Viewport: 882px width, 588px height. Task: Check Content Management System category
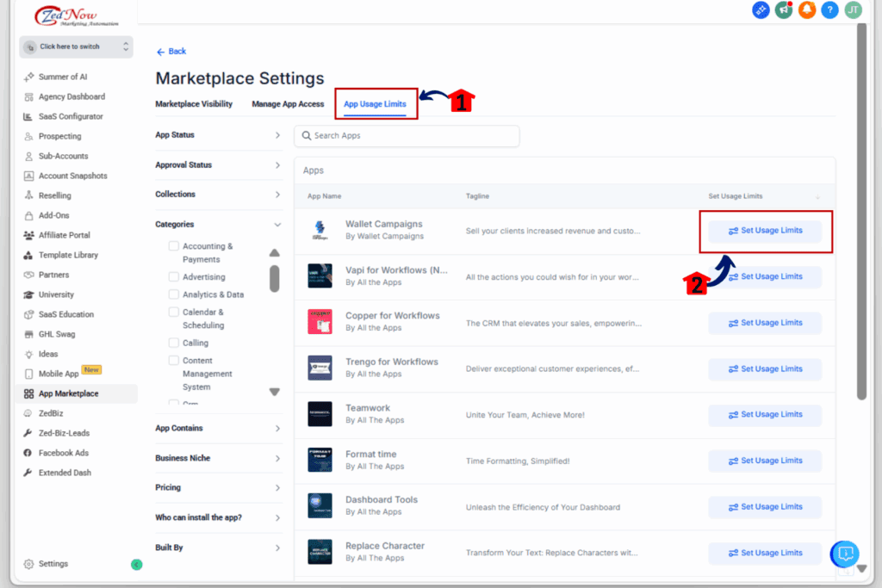174,361
